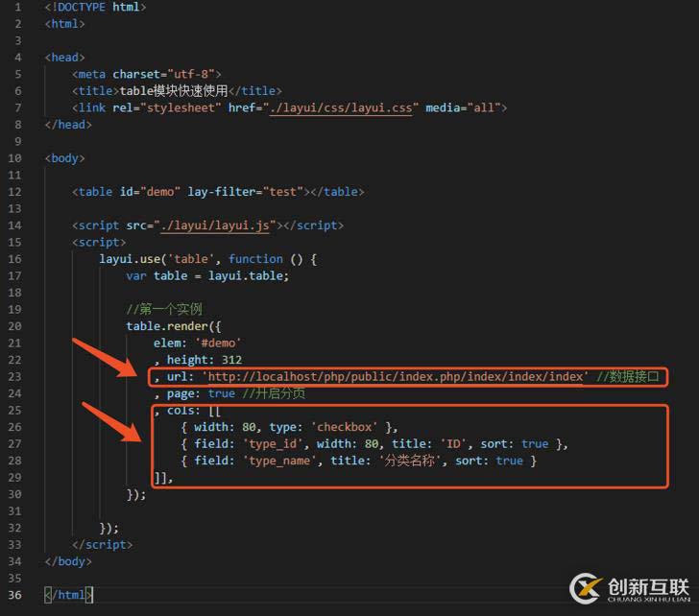Click the media="all" attribute

tap(463, 107)
